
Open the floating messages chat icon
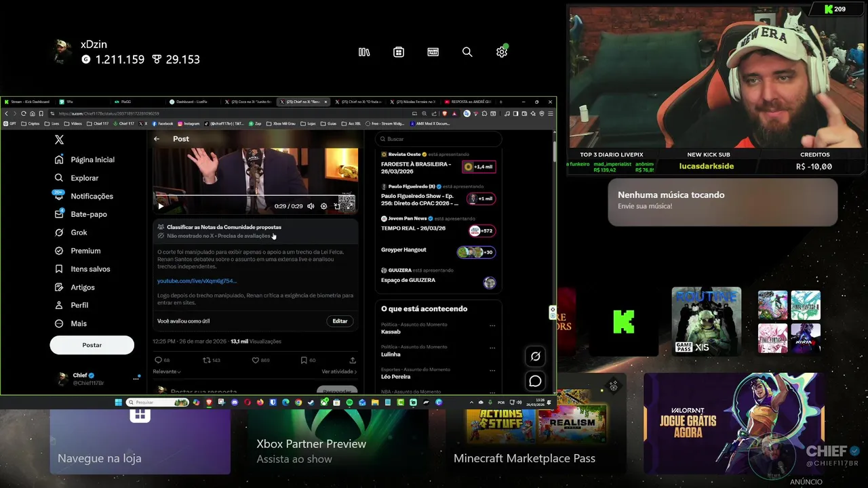click(535, 381)
